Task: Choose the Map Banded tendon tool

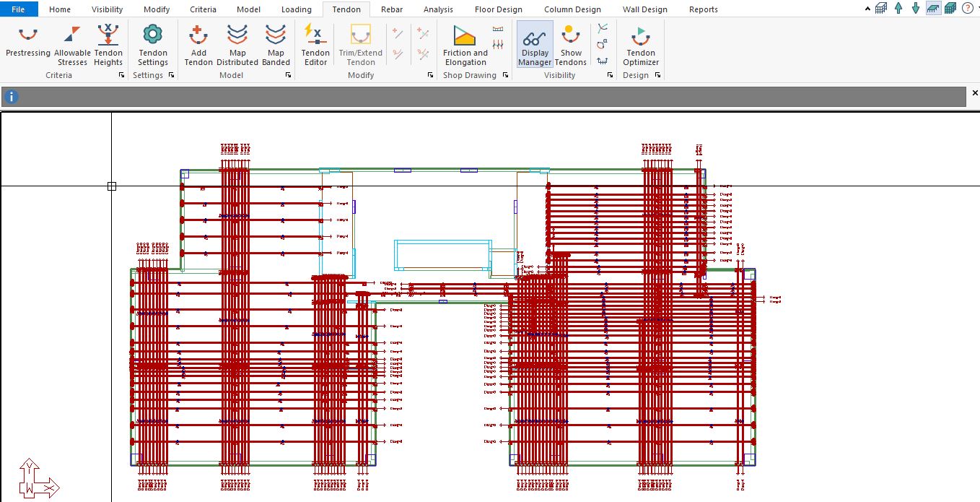Action: click(276, 43)
